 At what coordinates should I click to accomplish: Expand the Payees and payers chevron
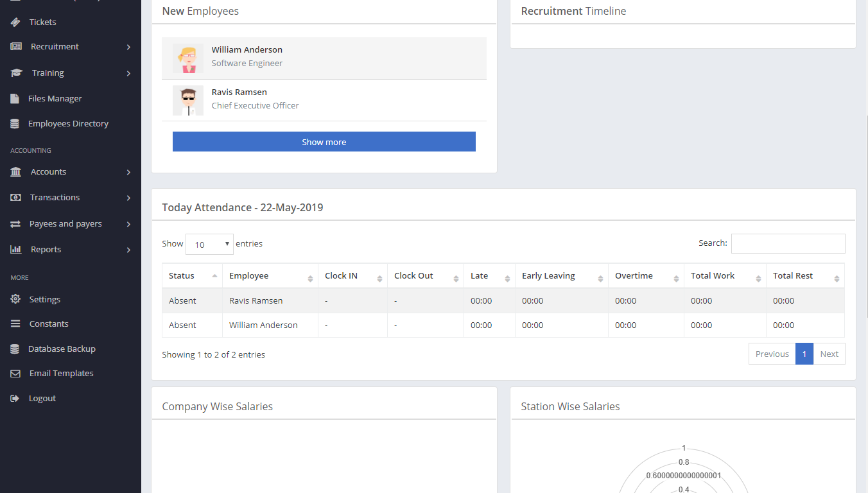click(x=128, y=224)
